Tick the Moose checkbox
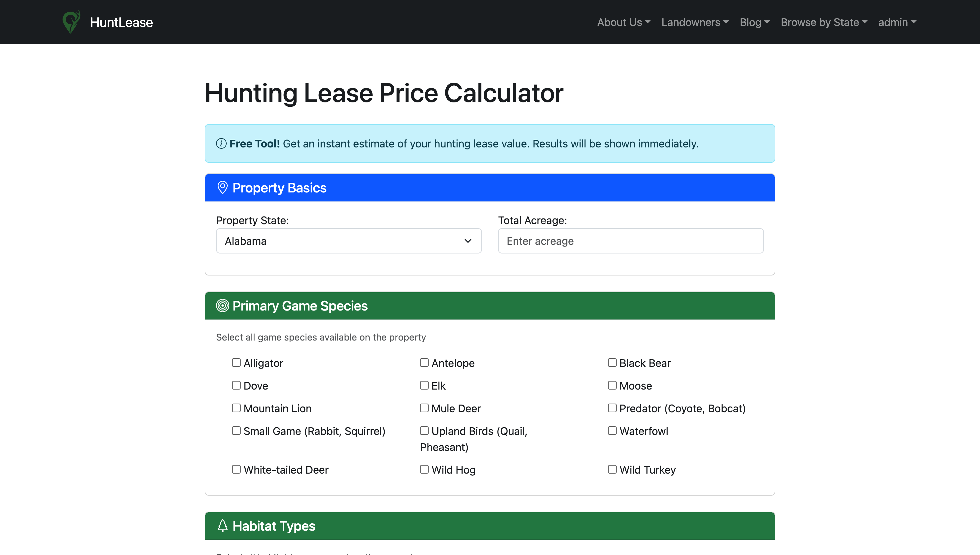The width and height of the screenshot is (980, 555). (612, 385)
